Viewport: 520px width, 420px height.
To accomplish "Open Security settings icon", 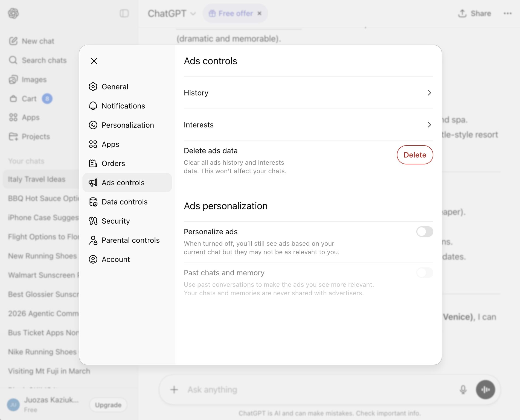I will [x=93, y=221].
